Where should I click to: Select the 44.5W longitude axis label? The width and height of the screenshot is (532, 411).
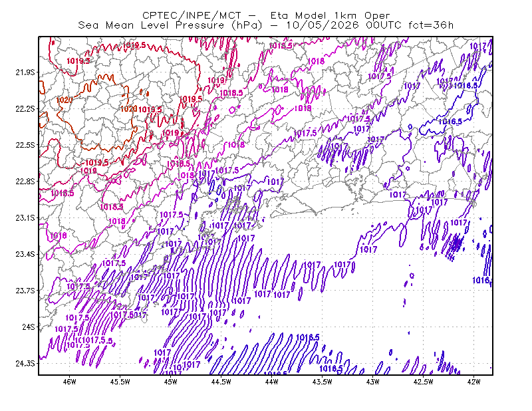pyautogui.click(x=221, y=382)
